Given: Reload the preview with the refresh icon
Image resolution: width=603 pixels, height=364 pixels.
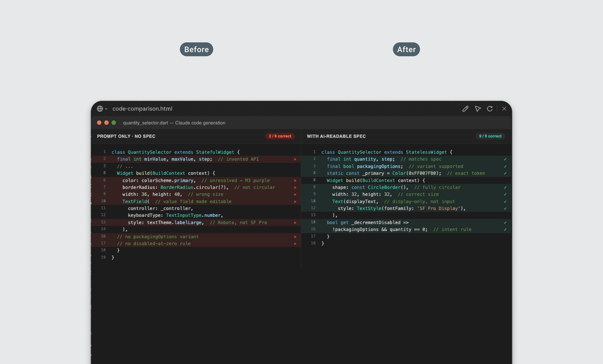Looking at the screenshot, I should click(x=490, y=109).
